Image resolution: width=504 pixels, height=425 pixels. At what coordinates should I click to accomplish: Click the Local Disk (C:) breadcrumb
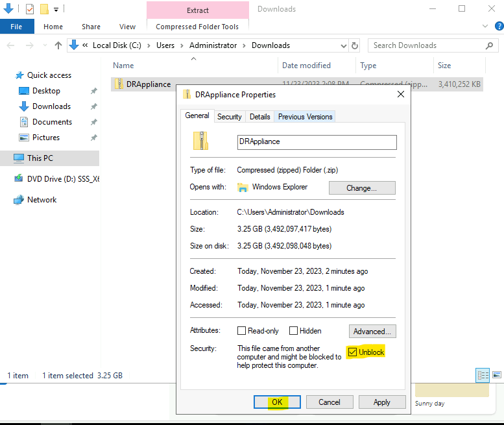(x=117, y=45)
